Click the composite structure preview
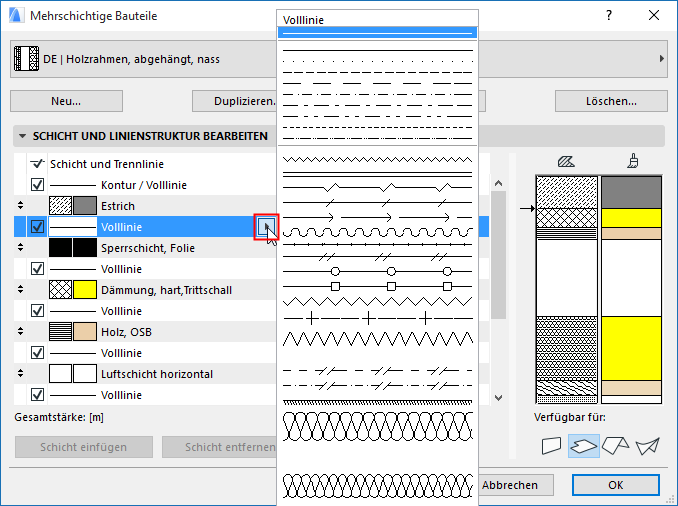Viewport: 678px width, 506px height. coord(599,289)
